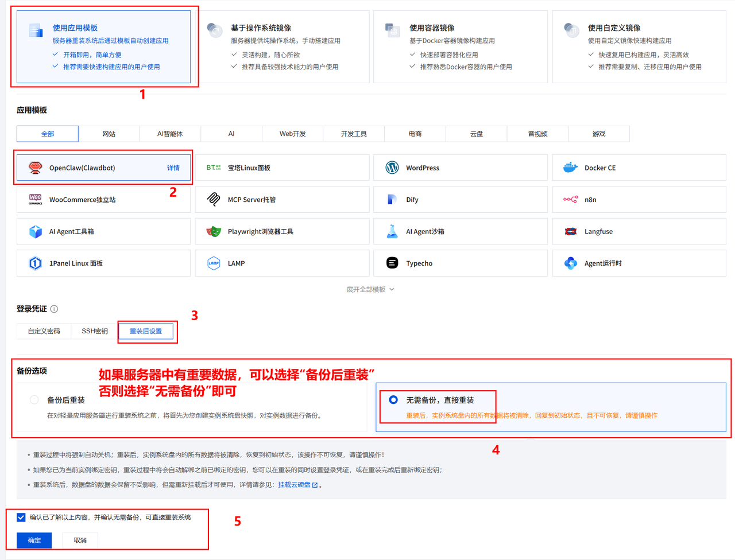Choose the Dify application template

(459, 199)
